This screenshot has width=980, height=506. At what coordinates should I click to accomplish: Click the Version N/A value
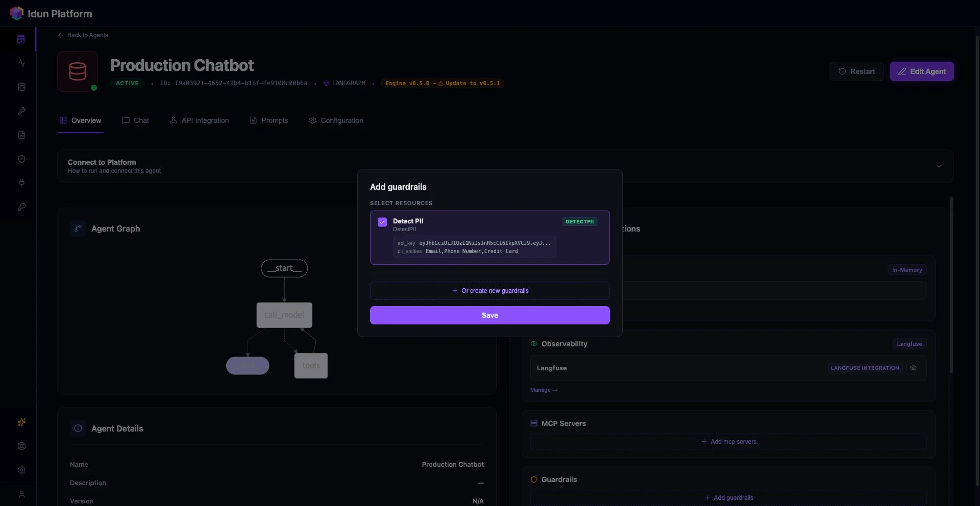(478, 501)
